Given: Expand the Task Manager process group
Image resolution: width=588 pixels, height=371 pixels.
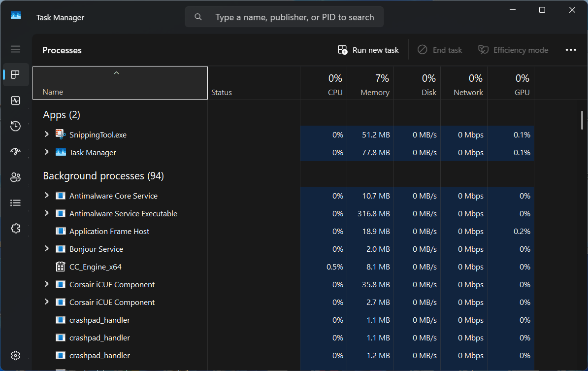Looking at the screenshot, I should (46, 152).
